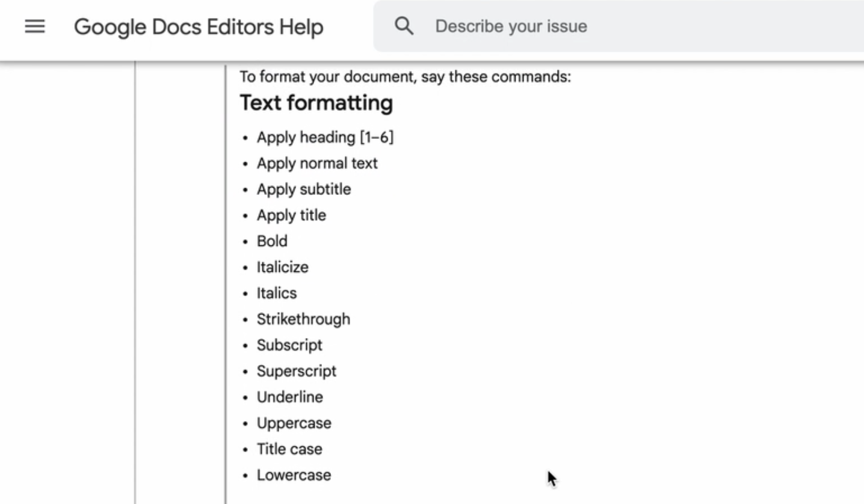Click the 'Apply normal text' list item
Viewport: 864px width, 504px height.
tap(317, 163)
